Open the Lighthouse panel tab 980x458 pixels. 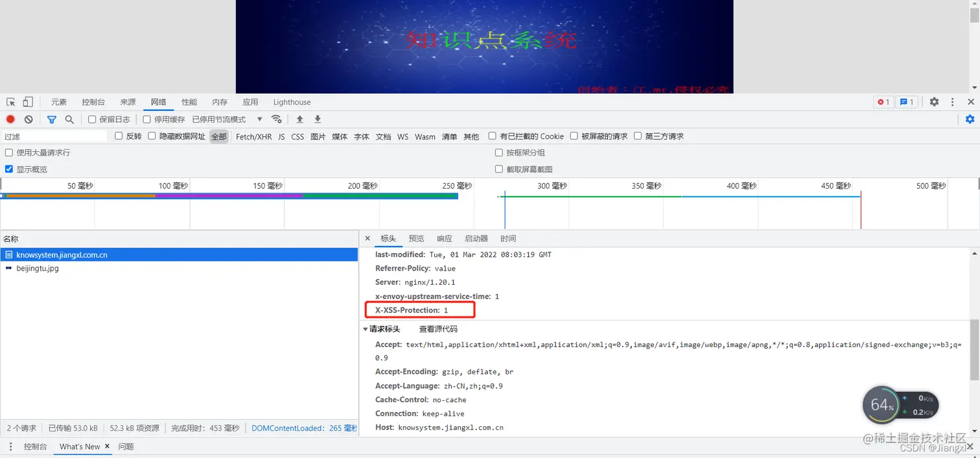[x=292, y=102]
